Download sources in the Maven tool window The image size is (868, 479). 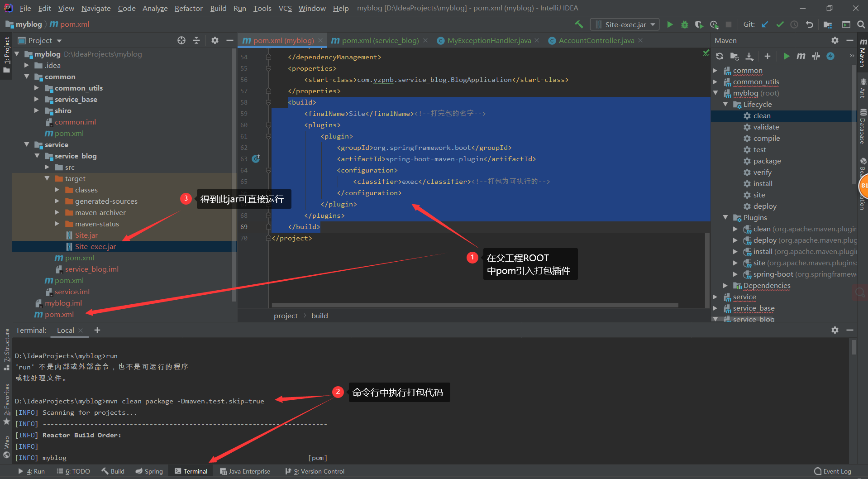[749, 56]
